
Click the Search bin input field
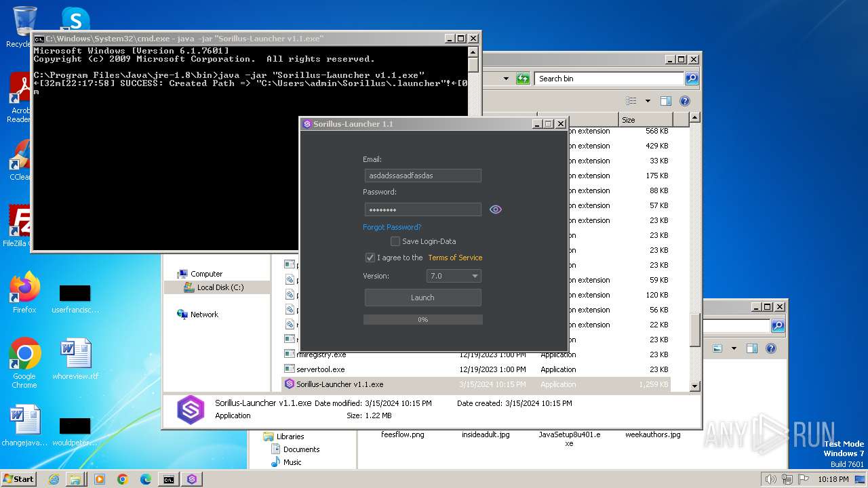point(609,79)
